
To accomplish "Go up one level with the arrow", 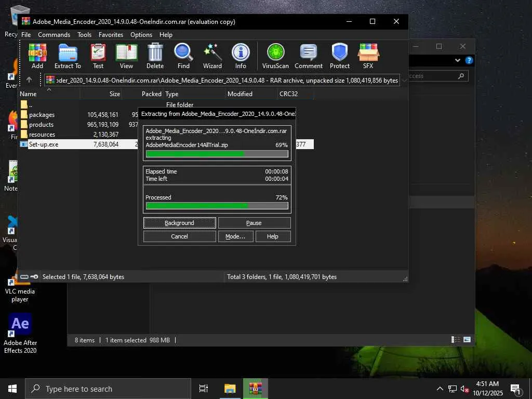I will (x=29, y=79).
